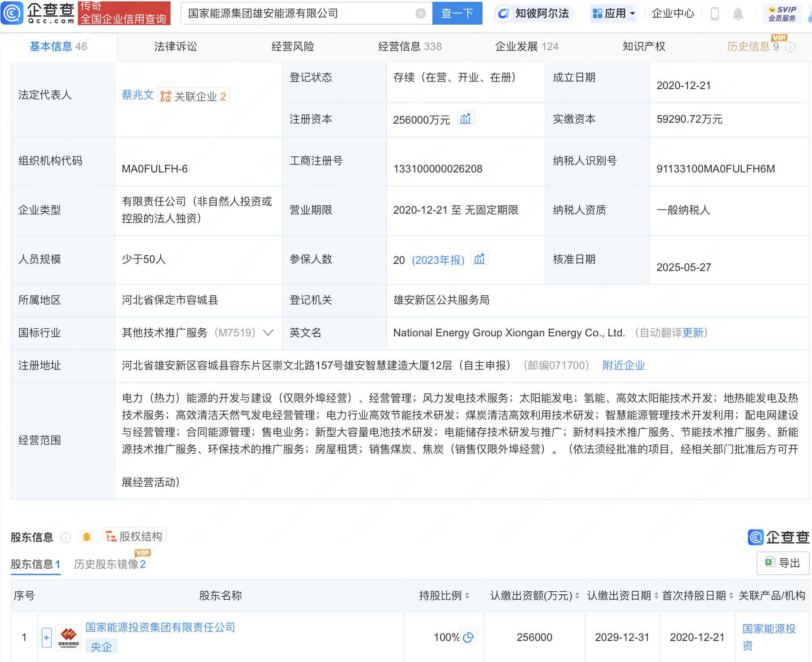Image resolution: width=812 pixels, height=662 pixels.
Task: Expand 国标行业 M7519 chevron
Action: pyautogui.click(x=268, y=333)
